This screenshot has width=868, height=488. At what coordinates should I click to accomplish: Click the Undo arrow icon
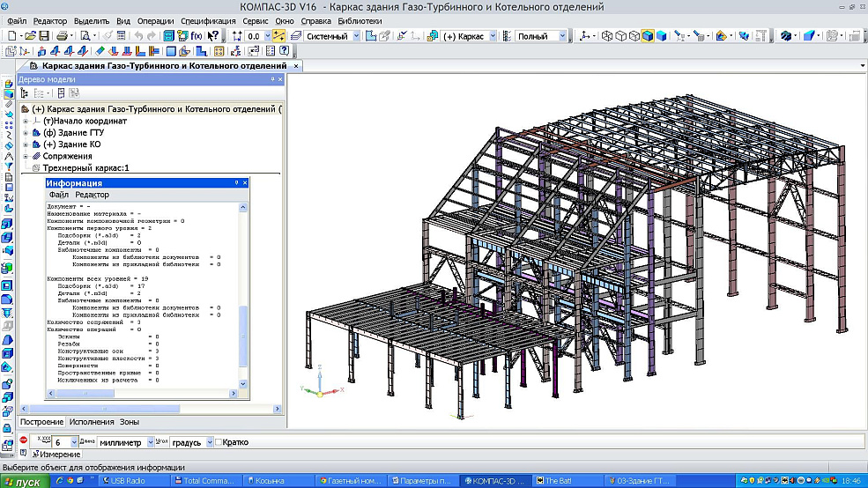tap(138, 36)
